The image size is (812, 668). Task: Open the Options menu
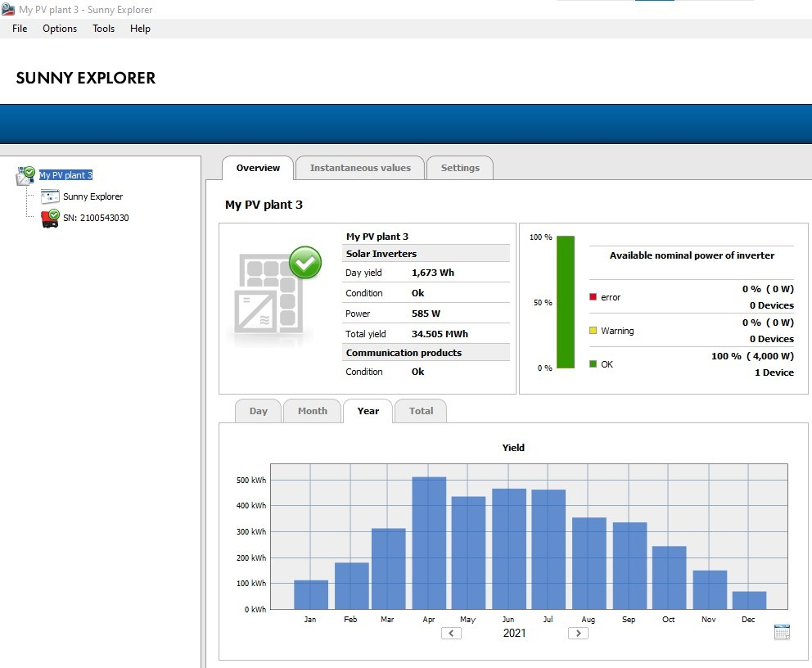pyautogui.click(x=60, y=29)
